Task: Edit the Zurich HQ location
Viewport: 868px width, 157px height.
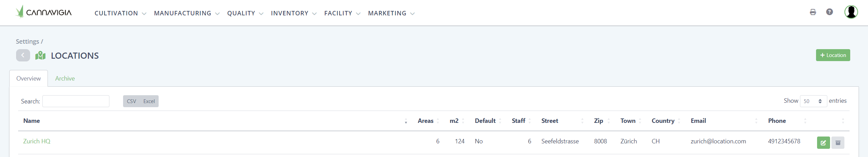Action: pyautogui.click(x=823, y=143)
